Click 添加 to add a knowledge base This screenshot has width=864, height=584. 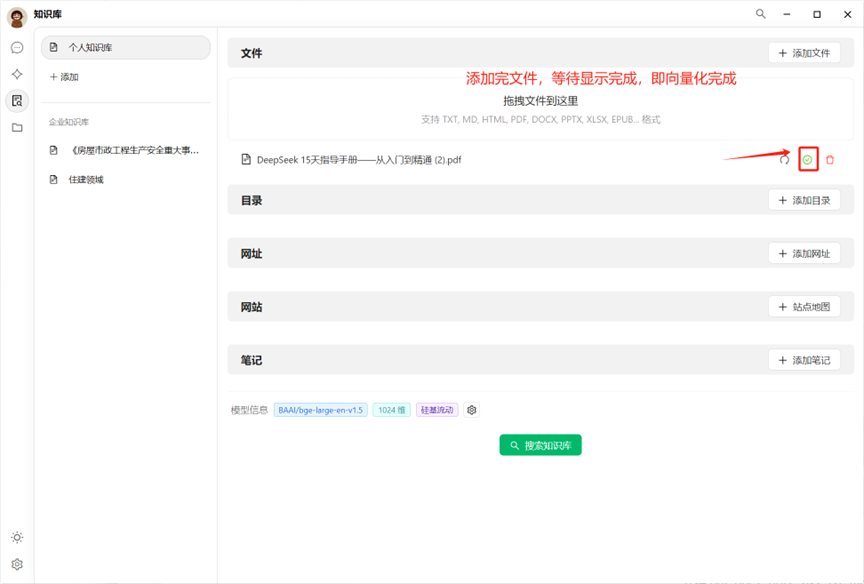point(64,77)
